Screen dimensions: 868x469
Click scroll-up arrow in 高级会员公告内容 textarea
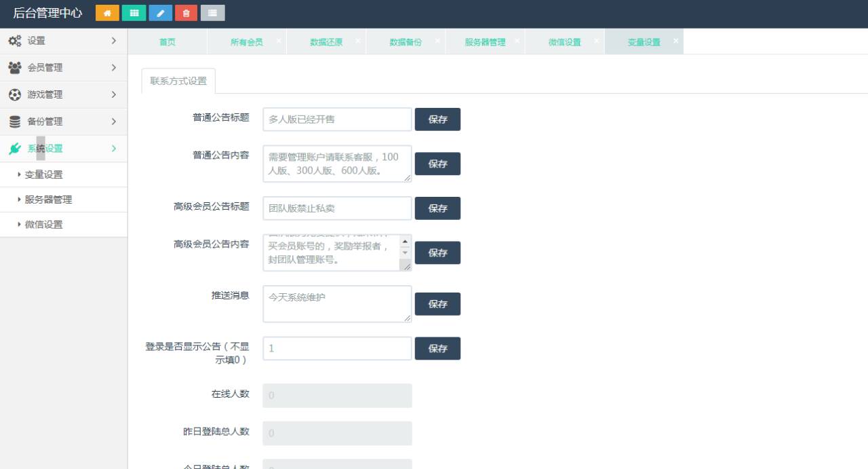tap(406, 242)
